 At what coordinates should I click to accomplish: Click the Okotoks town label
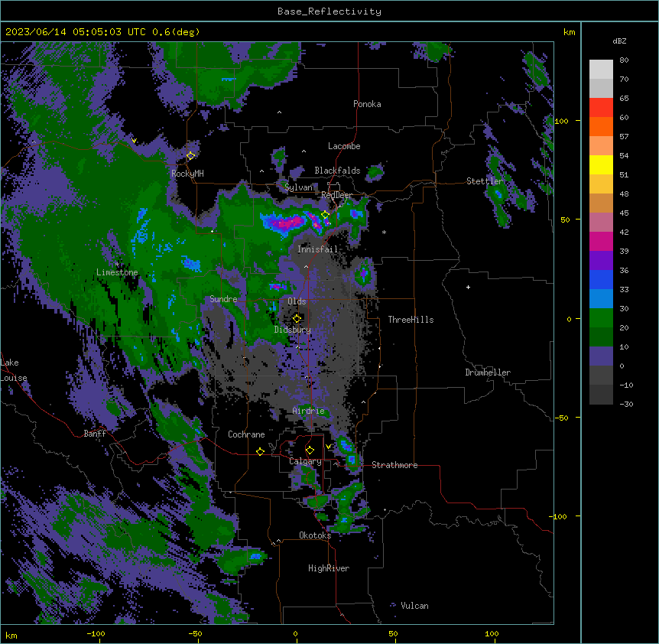[315, 535]
